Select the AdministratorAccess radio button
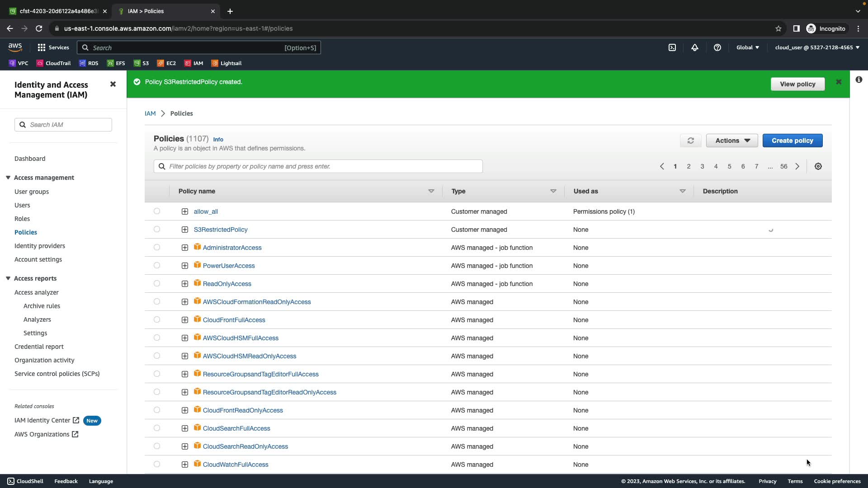Viewport: 868px width, 488px height. tap(157, 247)
